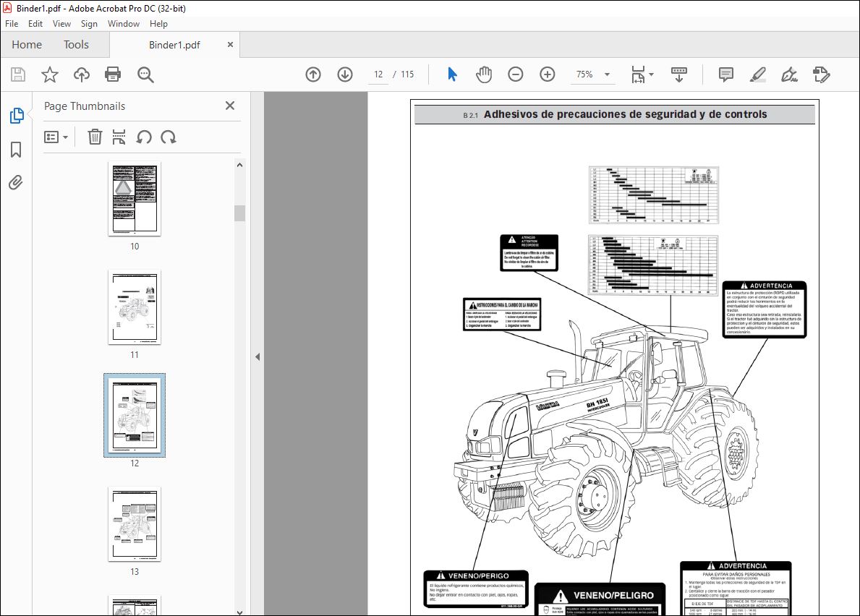Open the Attachments paperclip panel
This screenshot has width=860, height=616.
16,182
